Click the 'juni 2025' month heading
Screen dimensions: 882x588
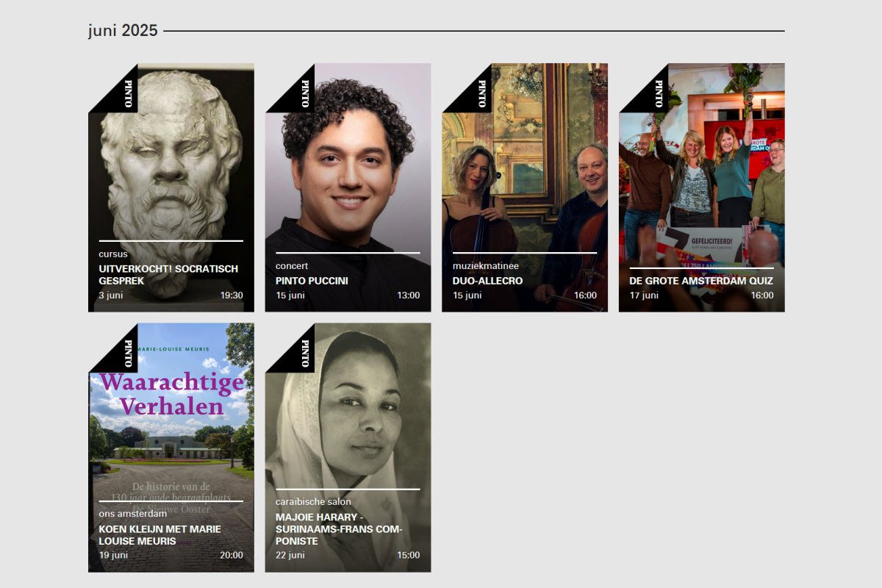point(123,31)
